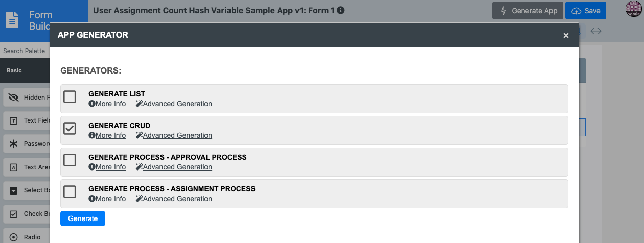Click the Hidden Field eye-slash palette icon
Image resolution: width=644 pixels, height=243 pixels.
[x=14, y=98]
